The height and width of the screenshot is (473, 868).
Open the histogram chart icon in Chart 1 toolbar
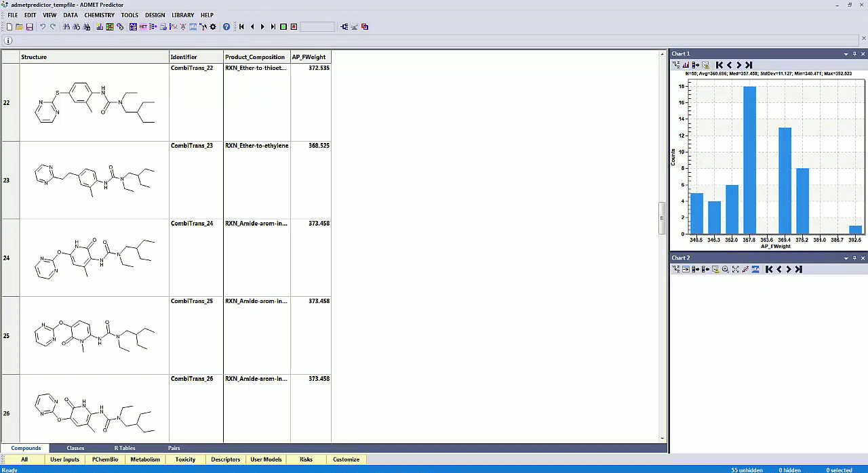686,64
